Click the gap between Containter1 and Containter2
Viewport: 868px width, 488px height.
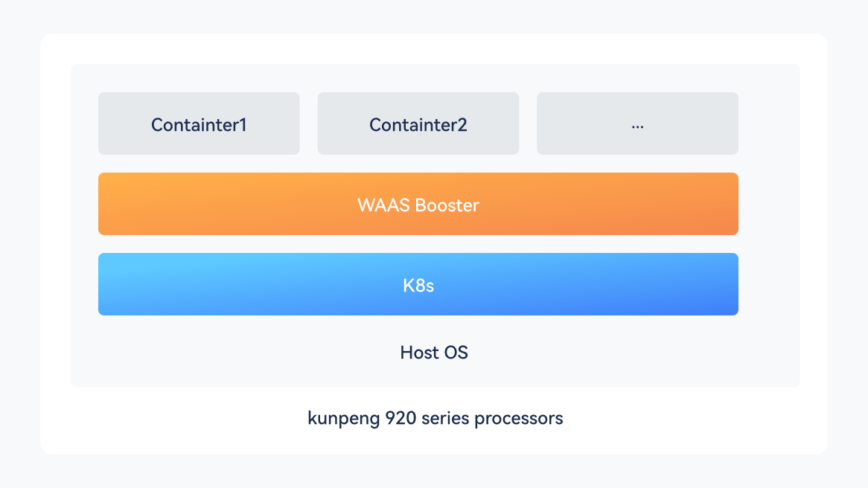pyautogui.click(x=309, y=123)
